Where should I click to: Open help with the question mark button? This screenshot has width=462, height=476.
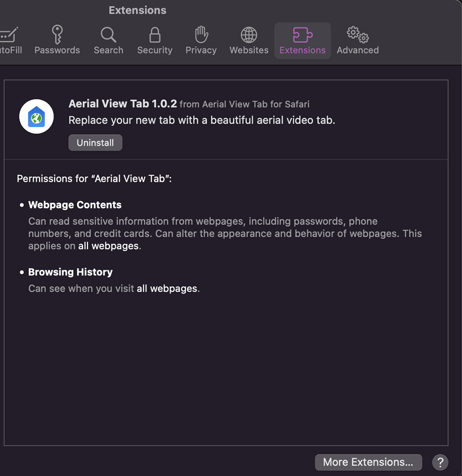(440, 462)
